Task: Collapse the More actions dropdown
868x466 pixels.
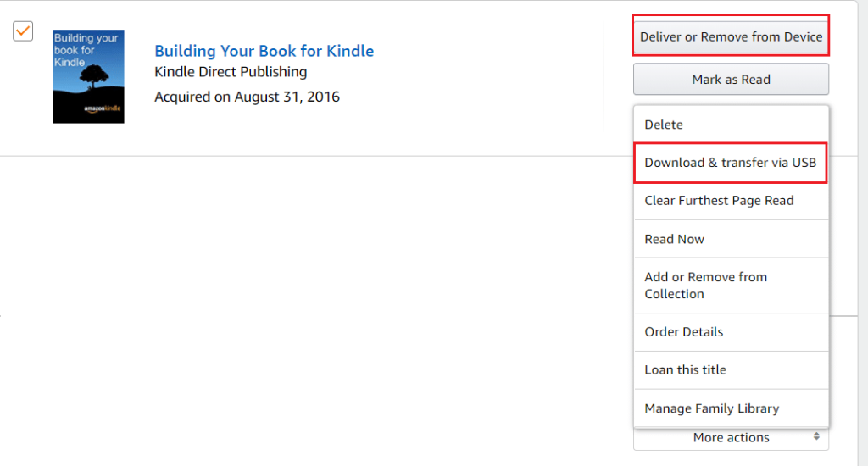Action: click(731, 438)
